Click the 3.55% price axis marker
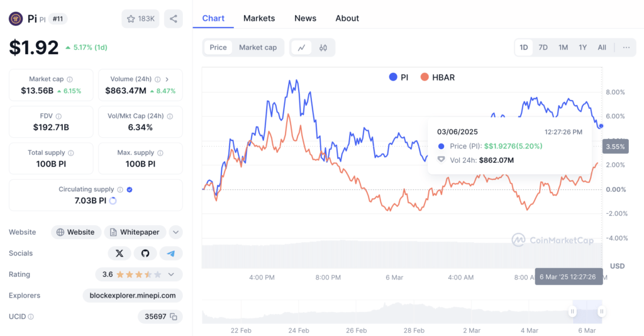The width and height of the screenshot is (644, 336). pyautogui.click(x=615, y=147)
